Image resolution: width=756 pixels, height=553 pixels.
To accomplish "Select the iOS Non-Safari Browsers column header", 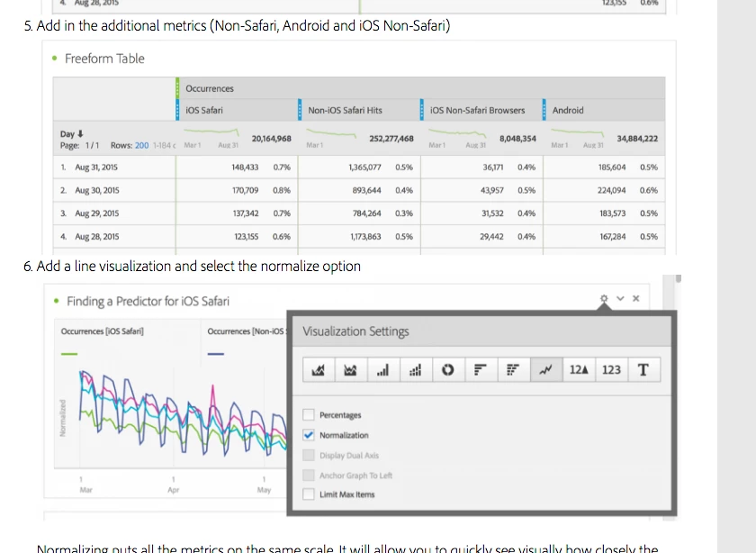I will click(x=481, y=110).
